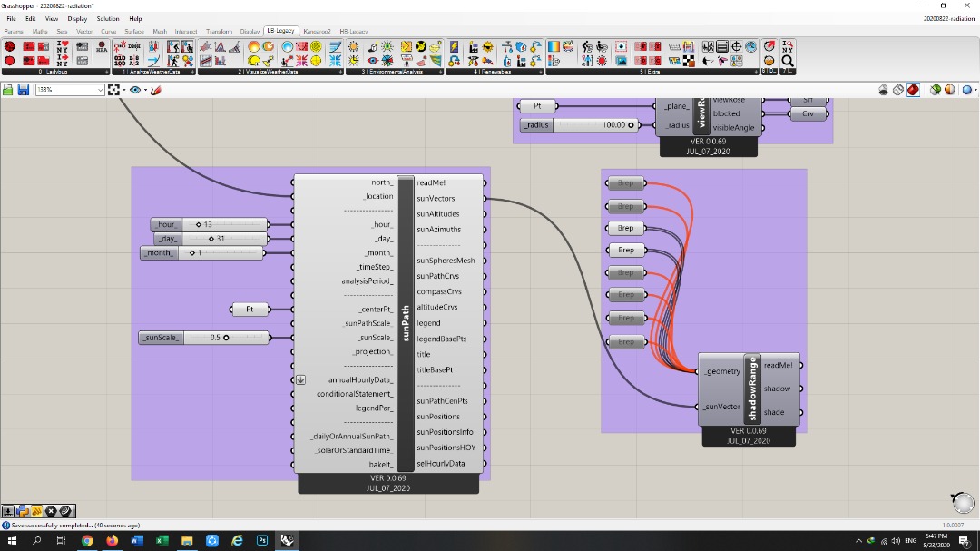This screenshot has height=551, width=980.
Task: Click the magnifier search icon in toolbar
Action: point(788,61)
